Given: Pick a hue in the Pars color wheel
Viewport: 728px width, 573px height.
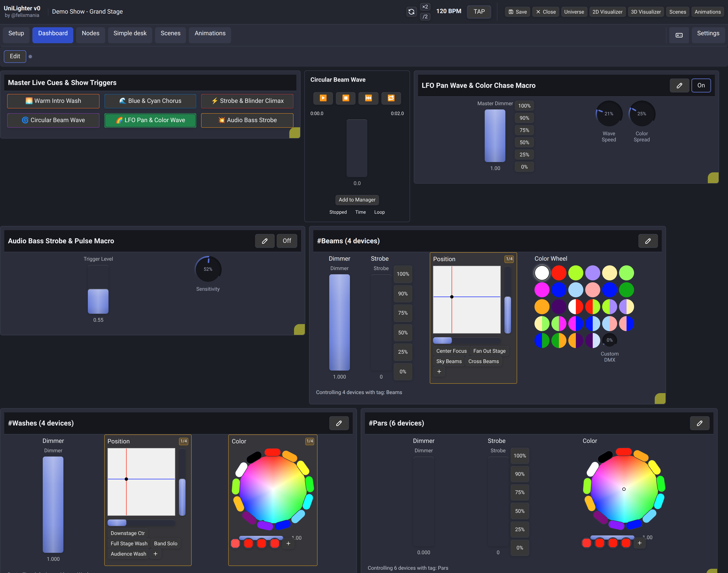Looking at the screenshot, I should [x=624, y=489].
